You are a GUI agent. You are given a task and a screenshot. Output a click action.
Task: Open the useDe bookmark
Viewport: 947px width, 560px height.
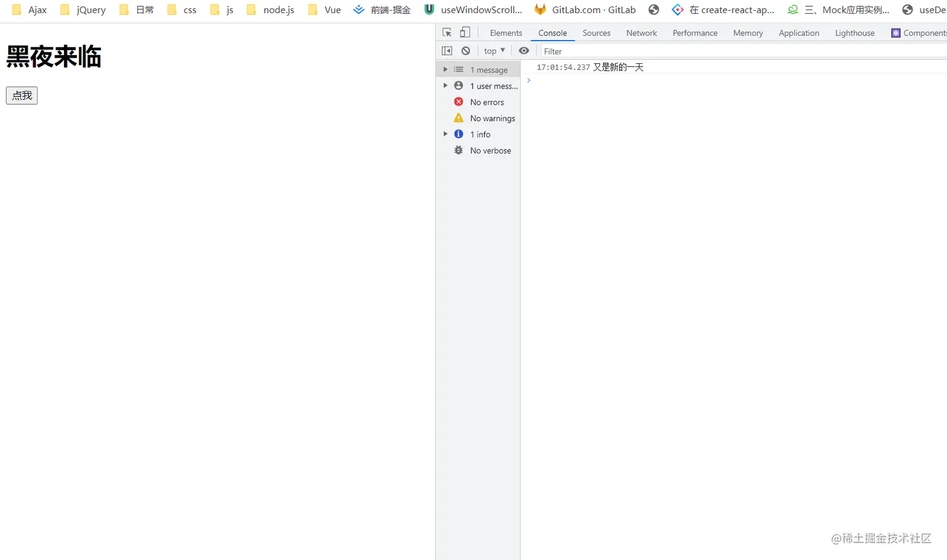click(924, 10)
